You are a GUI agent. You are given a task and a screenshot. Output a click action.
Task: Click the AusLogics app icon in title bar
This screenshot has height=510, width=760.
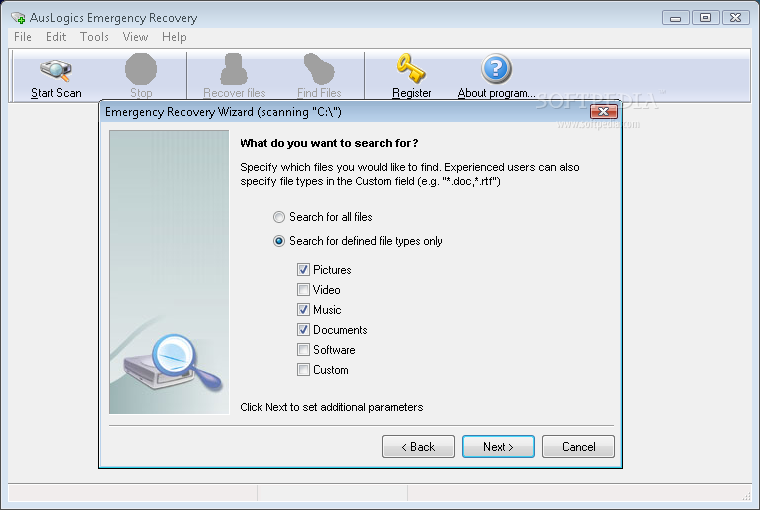pyautogui.click(x=18, y=18)
